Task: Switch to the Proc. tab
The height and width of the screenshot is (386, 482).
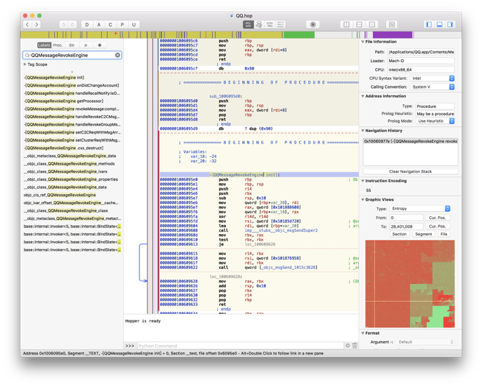Action: pos(58,45)
